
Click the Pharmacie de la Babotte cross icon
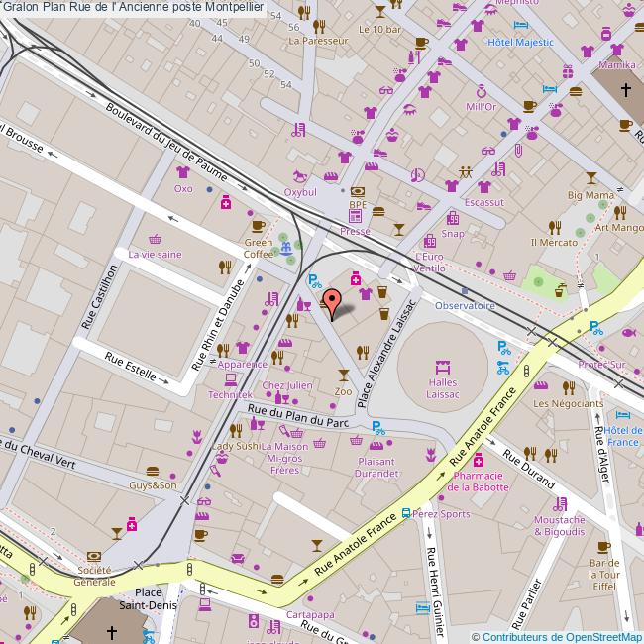(x=479, y=460)
